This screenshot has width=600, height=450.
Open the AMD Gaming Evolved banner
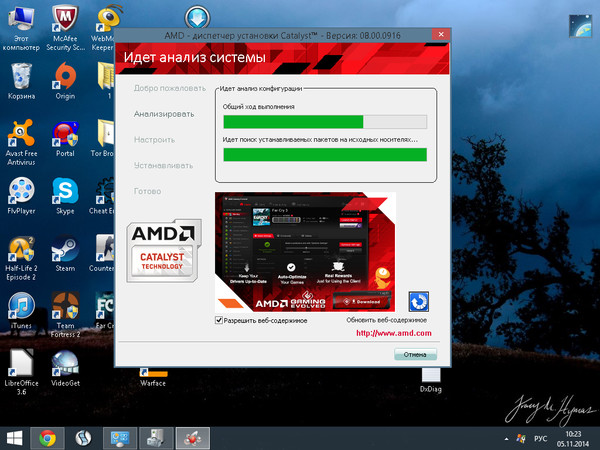305,252
